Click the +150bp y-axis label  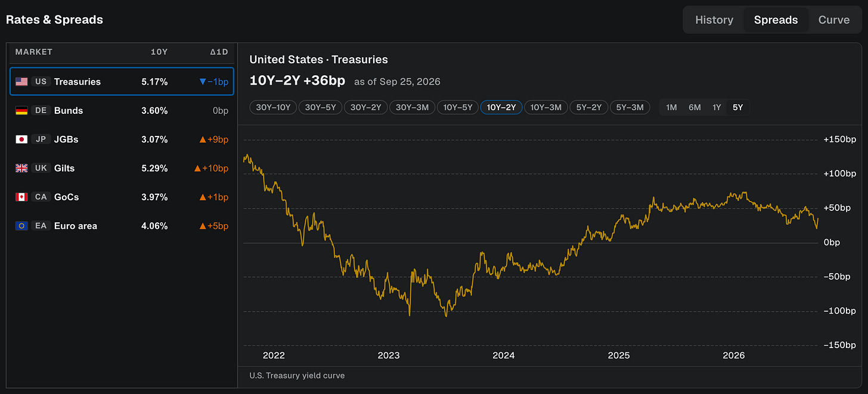(x=840, y=139)
